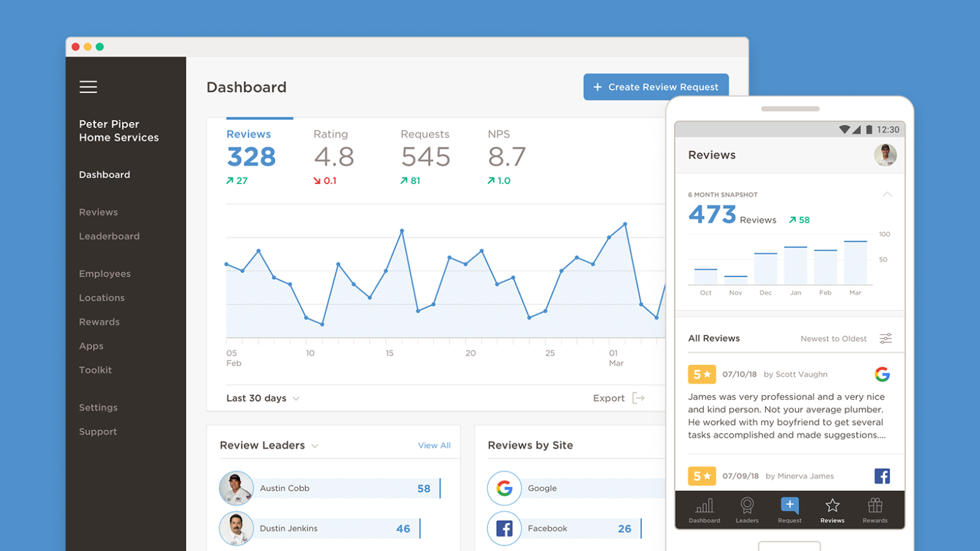Follow the View All link

pos(434,445)
